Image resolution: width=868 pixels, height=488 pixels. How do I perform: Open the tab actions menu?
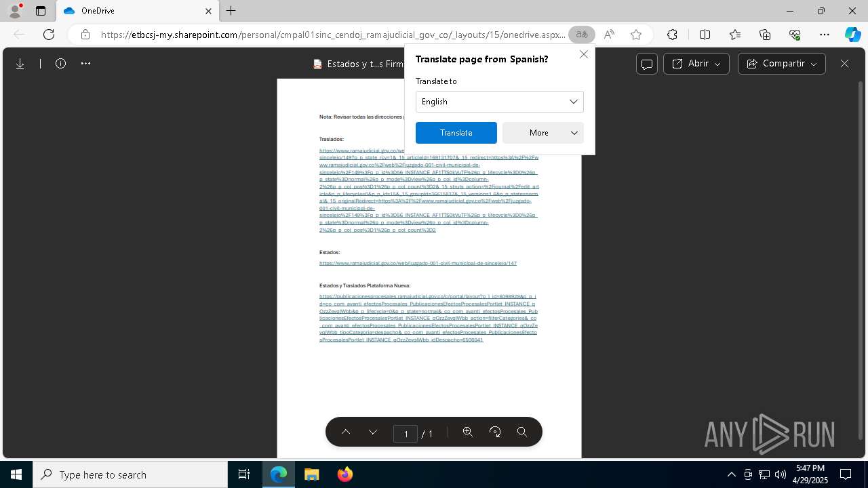[41, 11]
